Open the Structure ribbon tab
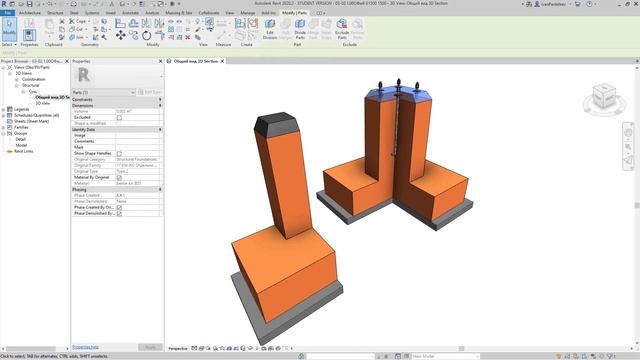 click(x=55, y=13)
